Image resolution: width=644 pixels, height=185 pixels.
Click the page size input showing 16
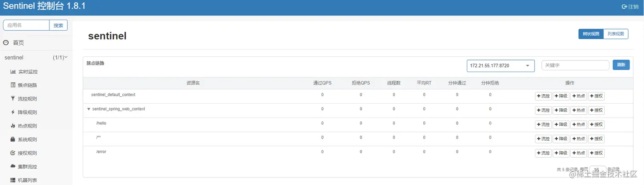598,170
